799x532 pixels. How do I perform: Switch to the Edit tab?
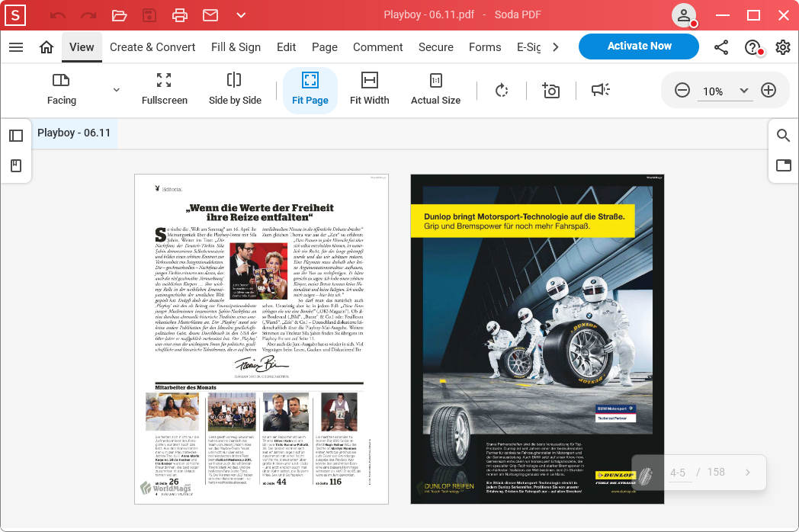point(287,47)
